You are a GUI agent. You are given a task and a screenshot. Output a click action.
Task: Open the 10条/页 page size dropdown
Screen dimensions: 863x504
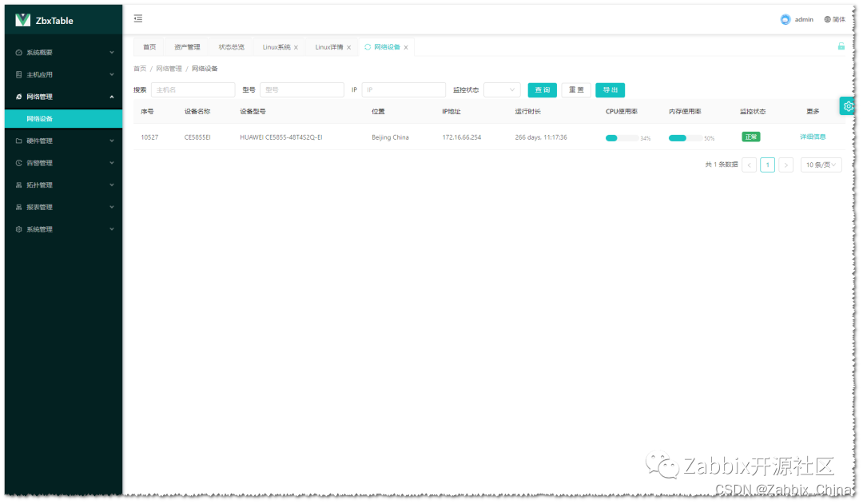coord(821,164)
